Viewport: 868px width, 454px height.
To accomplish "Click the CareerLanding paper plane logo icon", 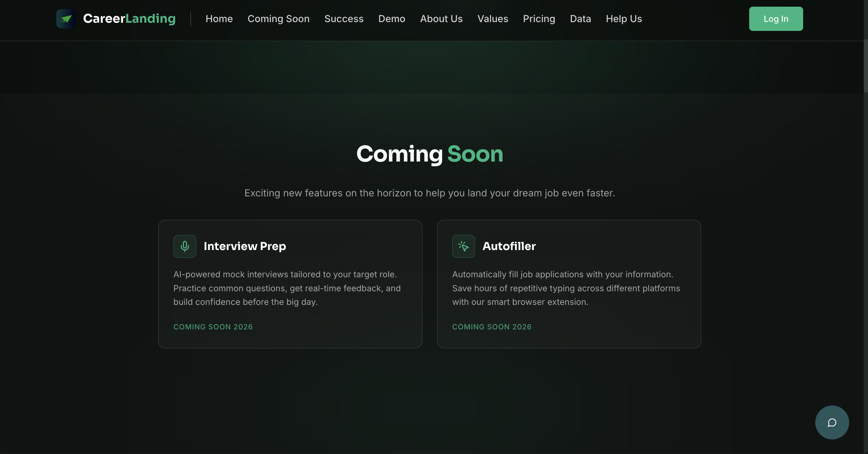I will click(x=66, y=19).
